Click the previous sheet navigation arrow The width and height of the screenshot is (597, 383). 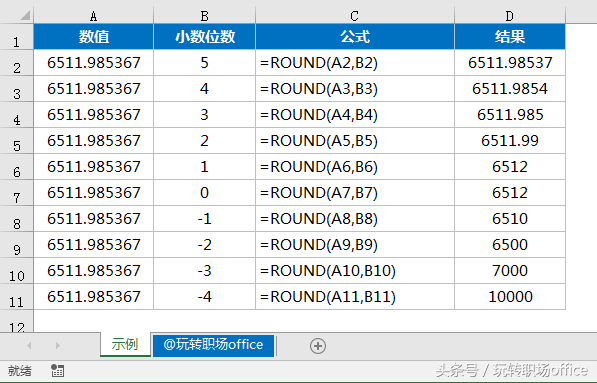(x=29, y=345)
